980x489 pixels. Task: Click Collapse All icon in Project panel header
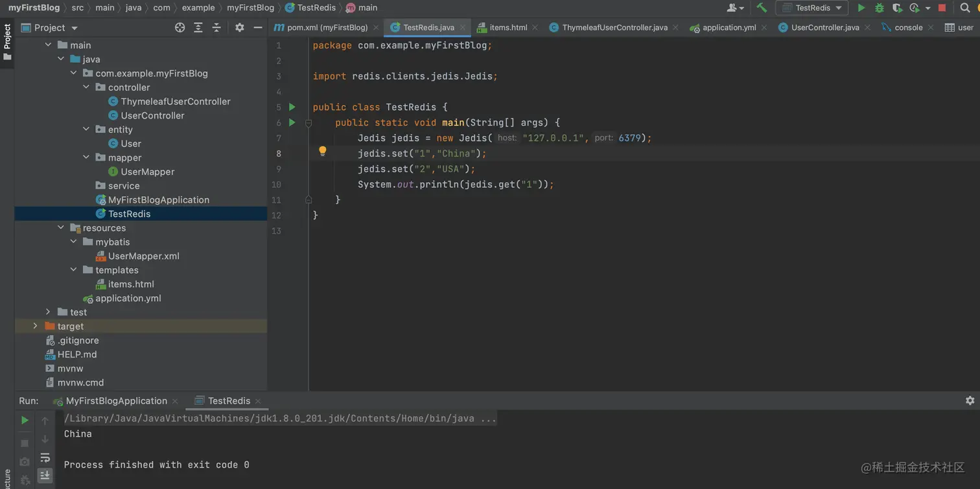tap(216, 27)
